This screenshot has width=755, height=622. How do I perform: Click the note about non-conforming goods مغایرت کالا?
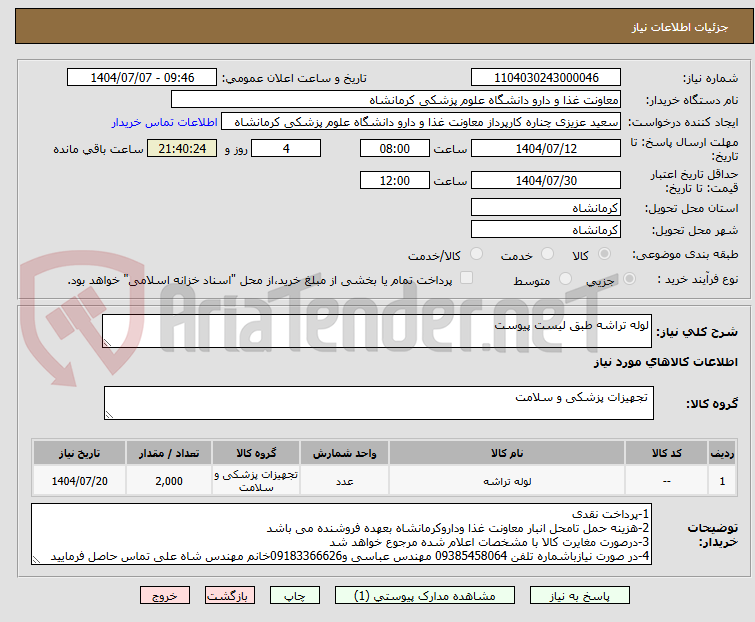coord(489,542)
